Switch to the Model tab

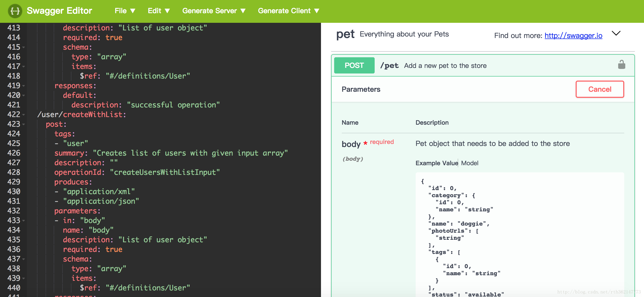(x=470, y=163)
